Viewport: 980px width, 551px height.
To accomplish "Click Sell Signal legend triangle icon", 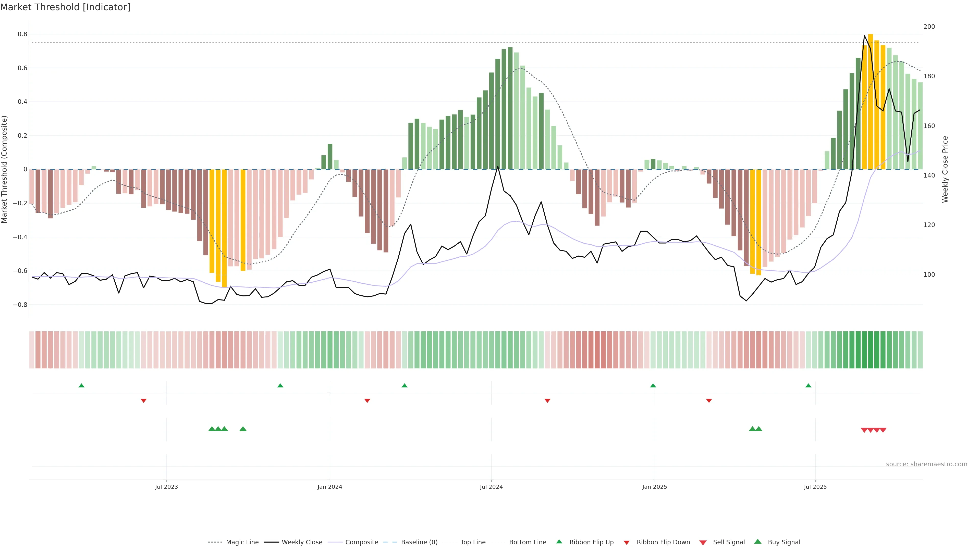I will tap(703, 543).
